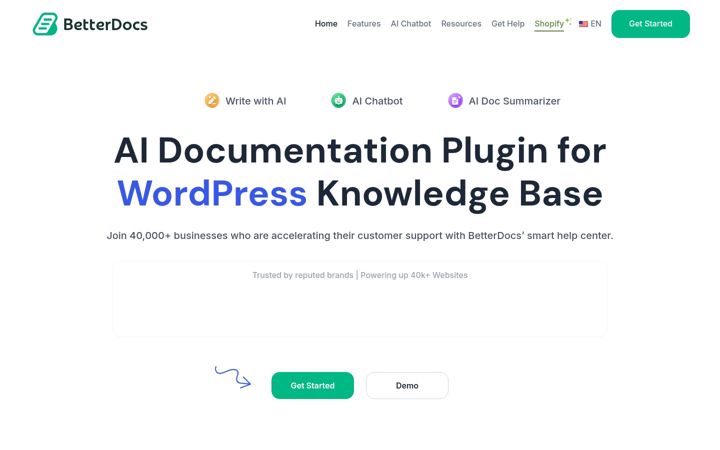Click the BetterDocs logo icon

45,24
